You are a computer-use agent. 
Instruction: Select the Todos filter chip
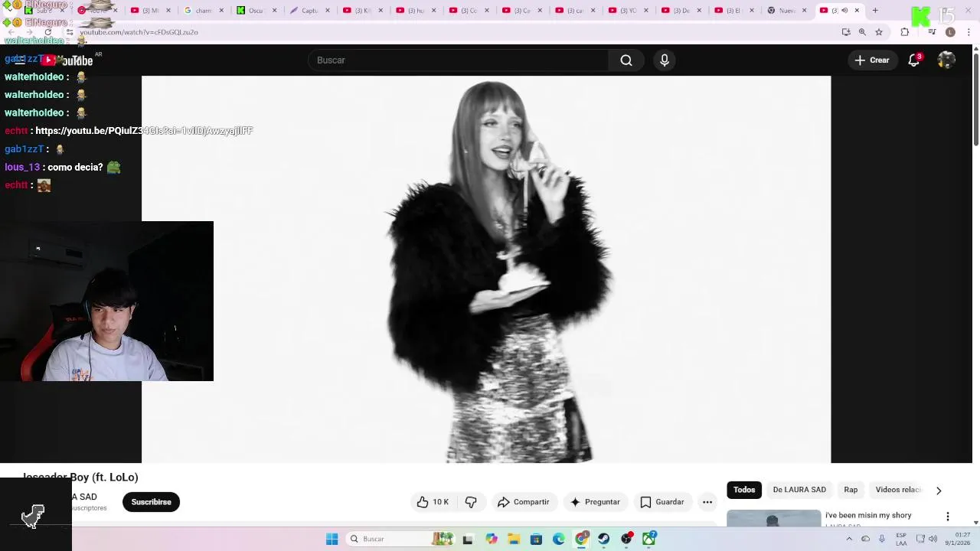(744, 490)
